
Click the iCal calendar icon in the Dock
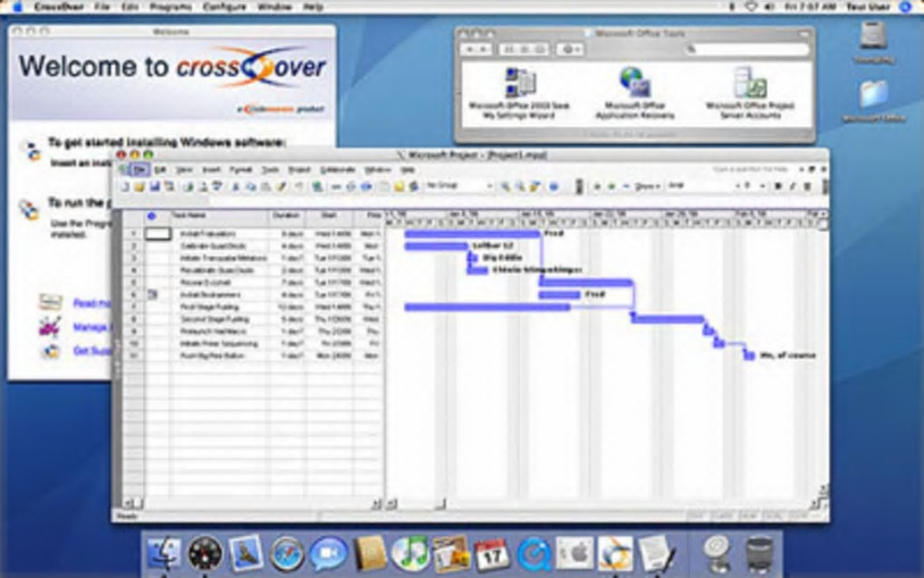pyautogui.click(x=492, y=554)
